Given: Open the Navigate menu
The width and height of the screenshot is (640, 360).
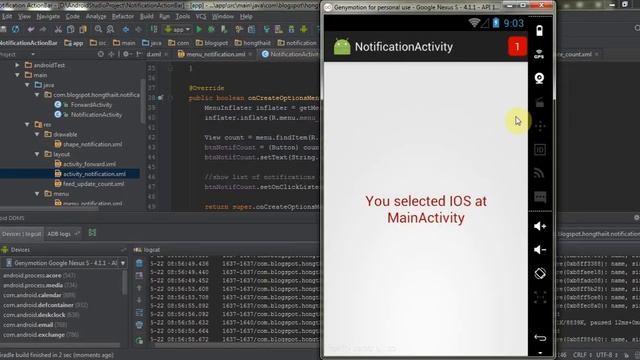Looking at the screenshot, I should [48, 17].
